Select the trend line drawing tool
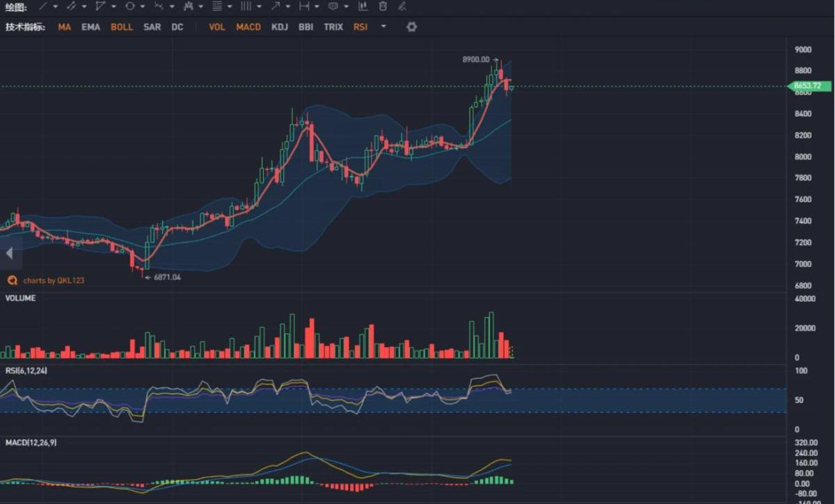The width and height of the screenshot is (835, 504). coord(43,6)
